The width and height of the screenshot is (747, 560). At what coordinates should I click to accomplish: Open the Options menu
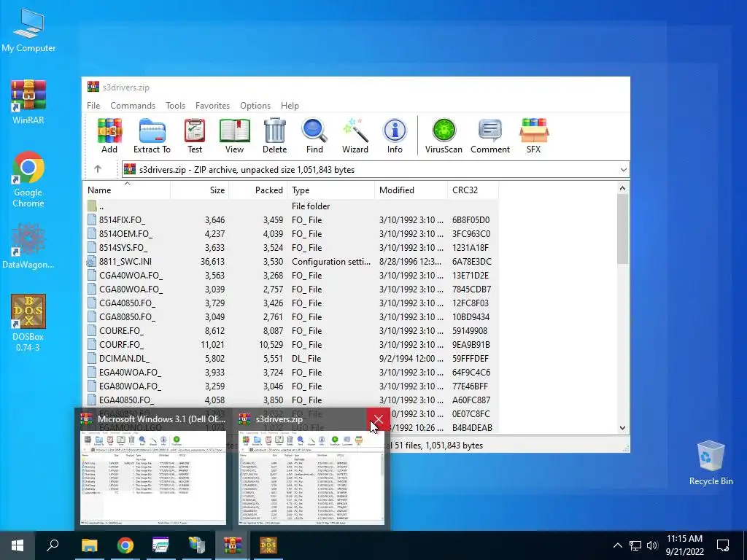255,105
